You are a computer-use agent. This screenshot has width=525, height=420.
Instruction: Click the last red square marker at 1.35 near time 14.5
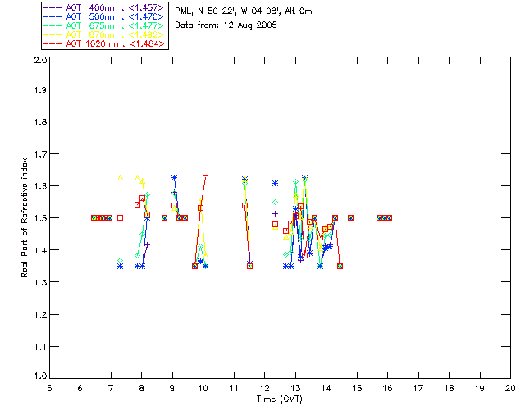tap(340, 267)
